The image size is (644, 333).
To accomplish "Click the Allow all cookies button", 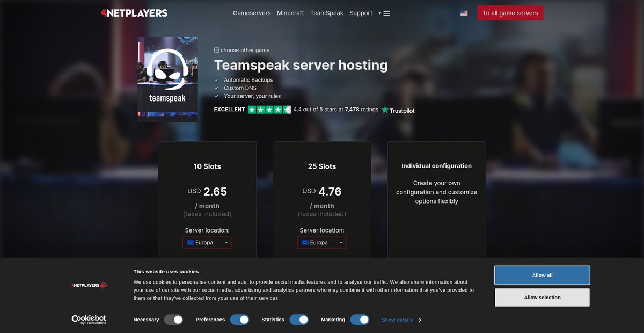I will pyautogui.click(x=542, y=275).
